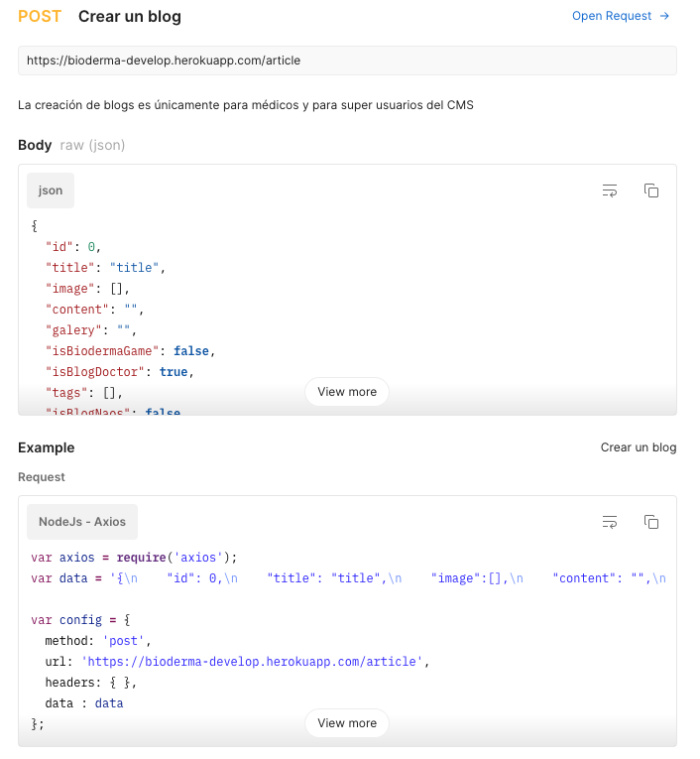Toggle word wrap in NodeJs example block
Viewport: 700px width, 759px height.
tap(610, 522)
